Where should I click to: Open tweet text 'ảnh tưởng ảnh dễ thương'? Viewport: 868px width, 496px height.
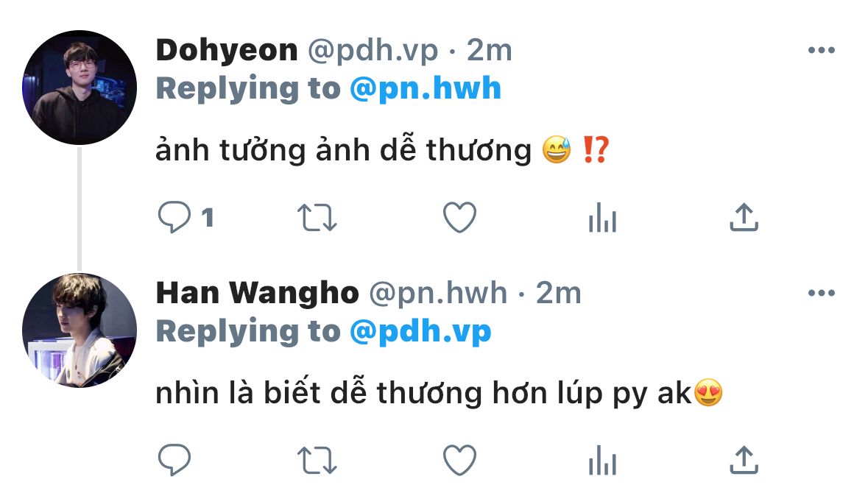343,149
